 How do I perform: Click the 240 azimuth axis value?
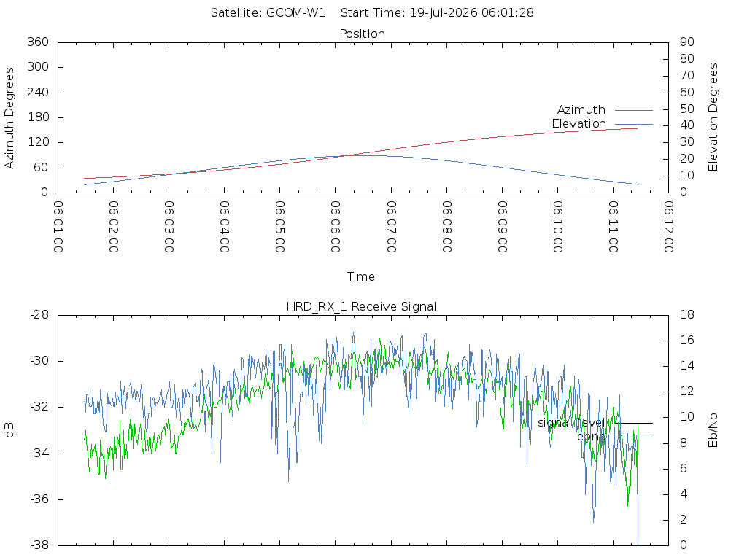(38, 92)
